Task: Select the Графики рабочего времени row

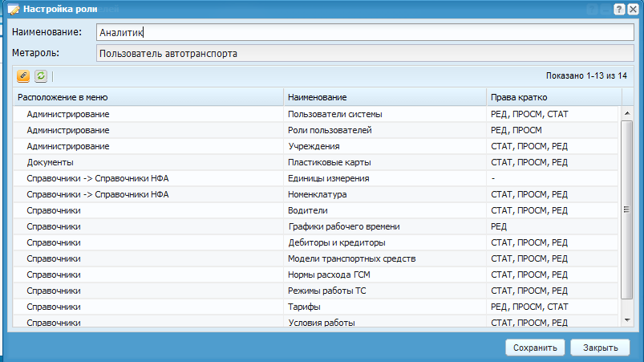Action: 315,226
